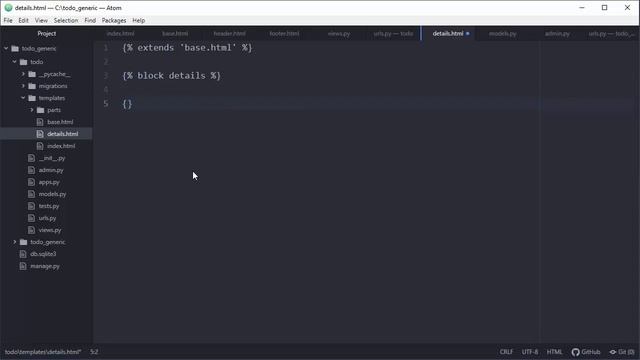
Task: Click the models.py file icon in tree
Action: 31,194
